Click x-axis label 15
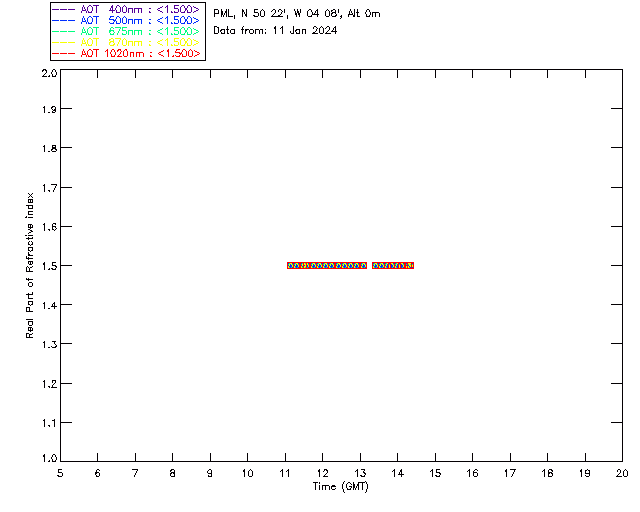The image size is (640, 512). tap(435, 473)
